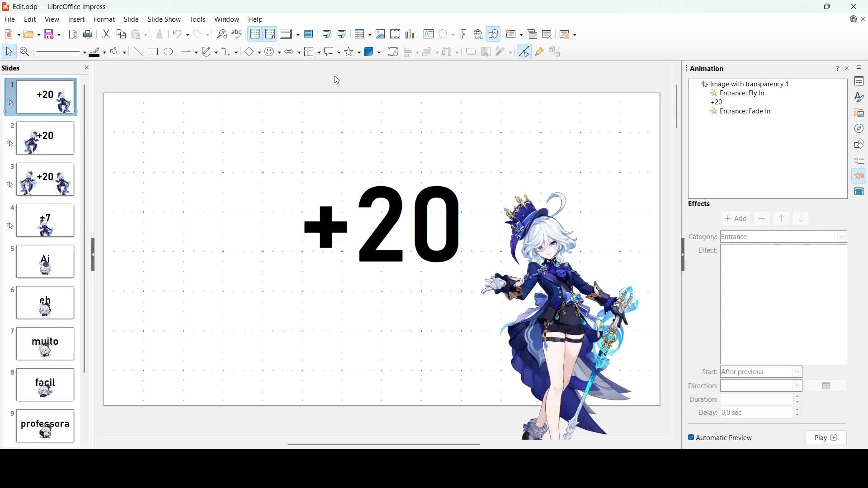Open Find and Replace
Screen dimensions: 868x488
222,34
